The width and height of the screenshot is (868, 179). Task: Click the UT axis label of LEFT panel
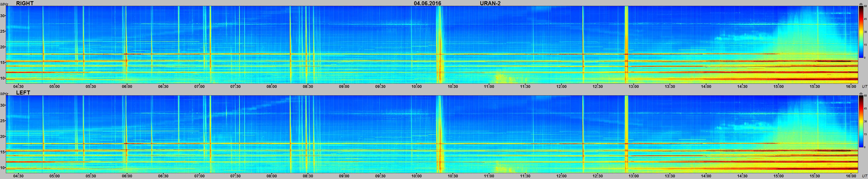864,176
